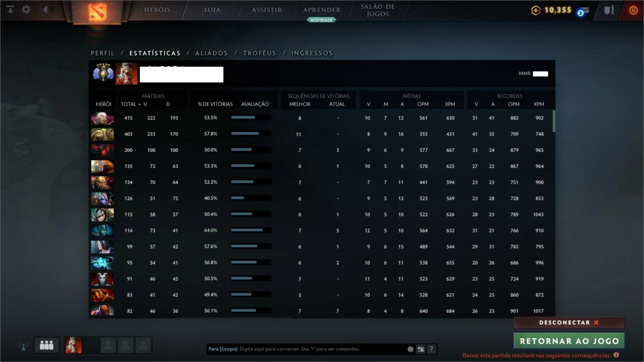Sort by HERÓI column header

103,104
